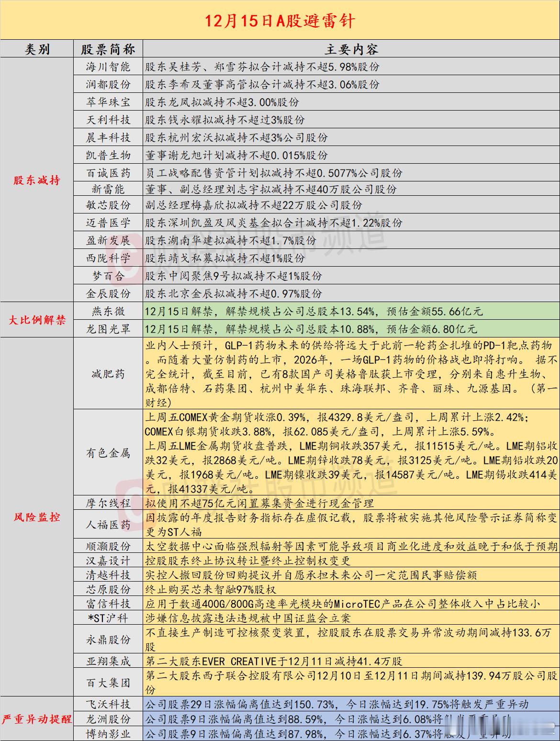Select stock name '晨丰科技'
560x741 pixels.
pos(108,137)
